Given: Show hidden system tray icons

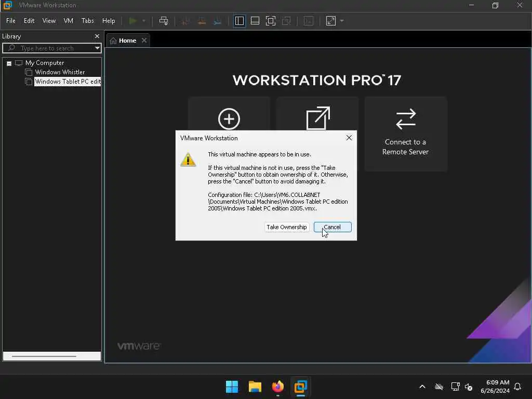Looking at the screenshot, I should [x=422, y=387].
